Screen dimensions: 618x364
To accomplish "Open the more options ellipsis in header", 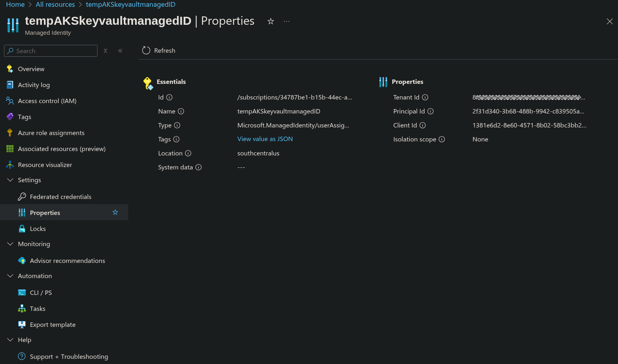I will 286,21.
